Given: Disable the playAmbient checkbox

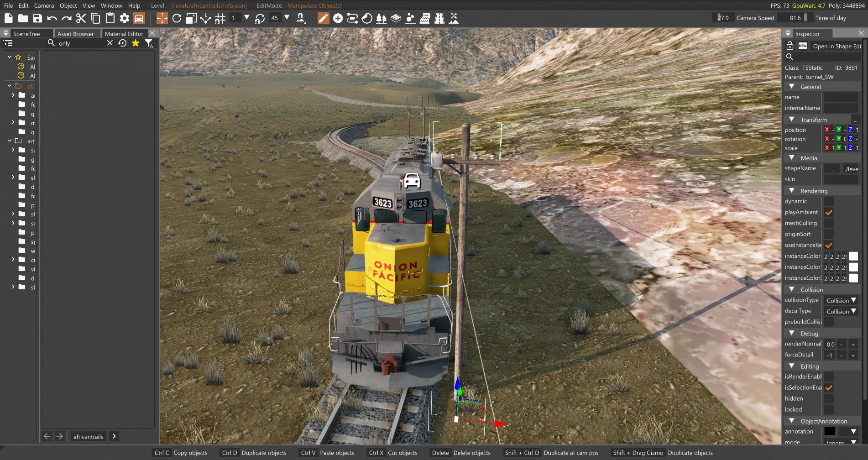Looking at the screenshot, I should 829,212.
